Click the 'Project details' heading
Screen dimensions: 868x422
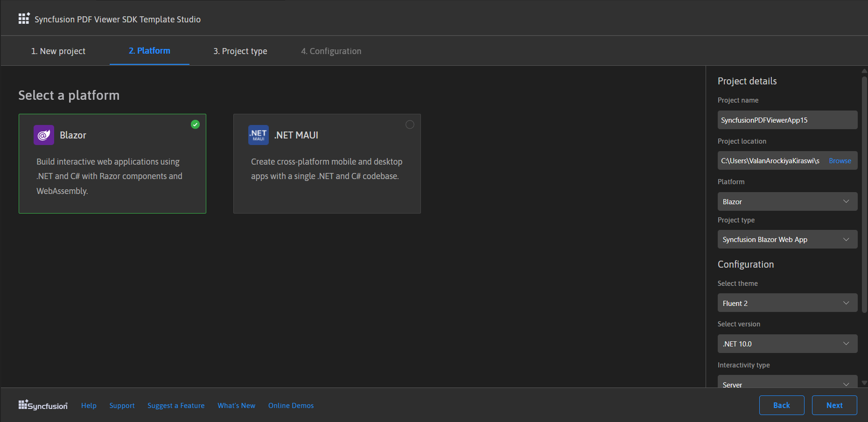(747, 81)
